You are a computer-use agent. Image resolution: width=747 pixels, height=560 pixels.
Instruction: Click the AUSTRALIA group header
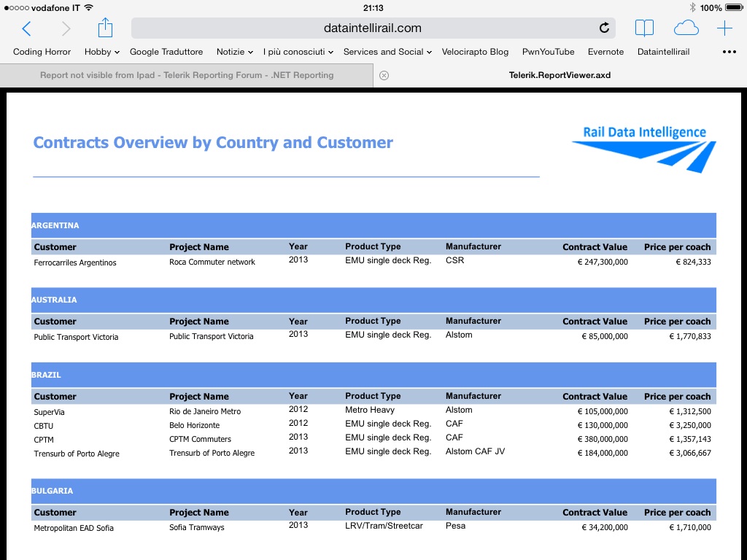tap(373, 300)
